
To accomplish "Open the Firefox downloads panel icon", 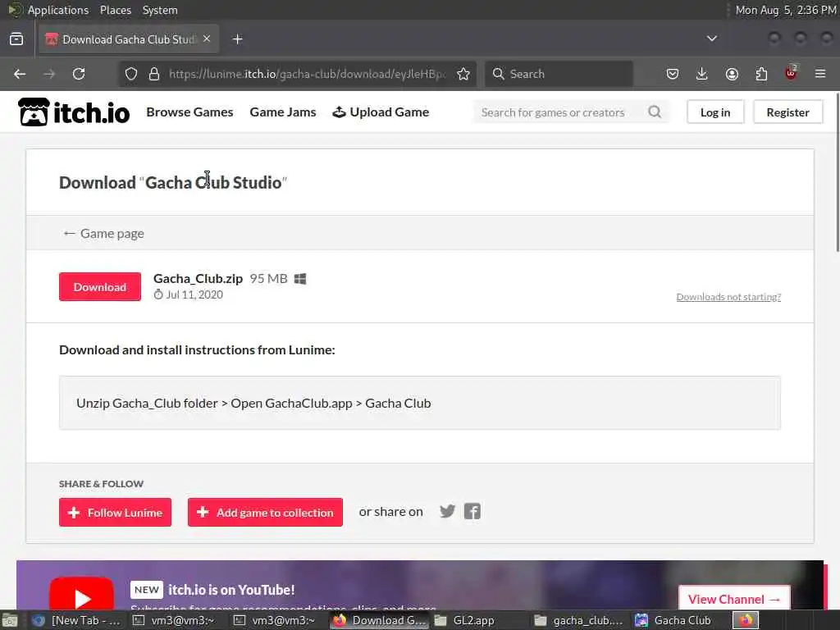I will [702, 74].
